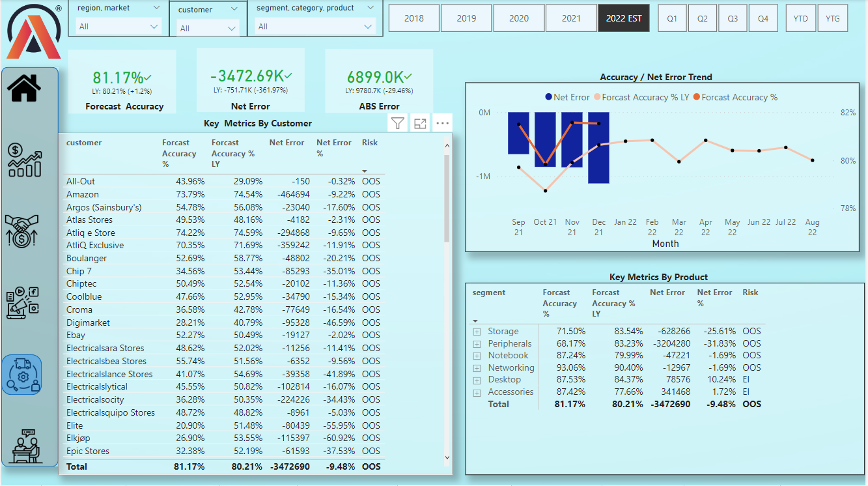Open focus mode for Key Metrics By Customer

pyautogui.click(x=420, y=122)
